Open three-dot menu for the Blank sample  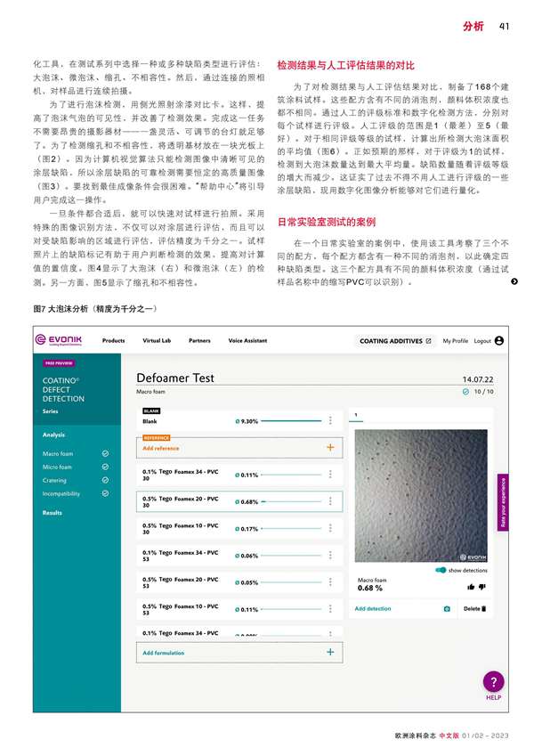tap(330, 421)
